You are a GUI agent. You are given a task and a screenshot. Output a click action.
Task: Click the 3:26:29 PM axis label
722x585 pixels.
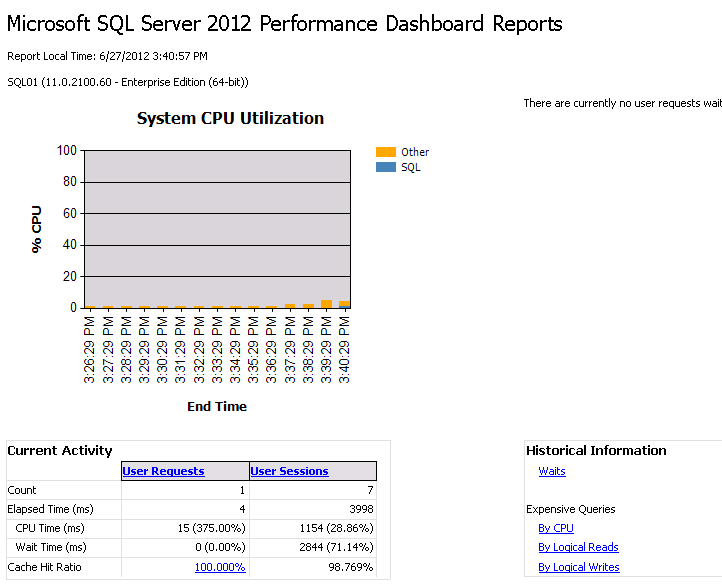pos(89,350)
